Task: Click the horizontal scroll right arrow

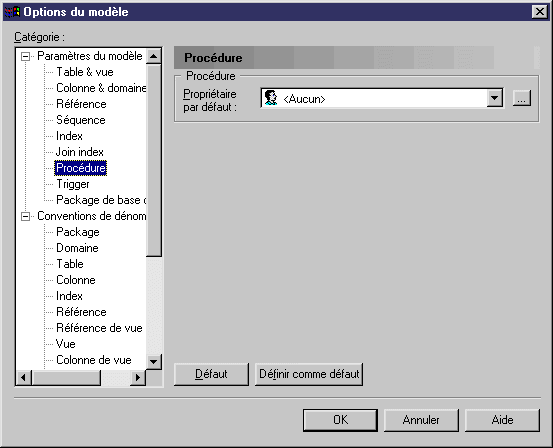Action: (138, 378)
